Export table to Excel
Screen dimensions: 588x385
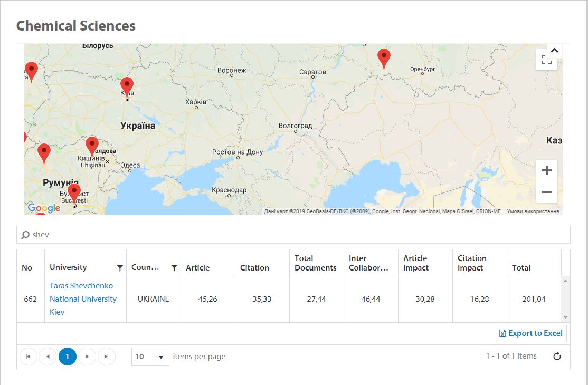[x=531, y=333]
